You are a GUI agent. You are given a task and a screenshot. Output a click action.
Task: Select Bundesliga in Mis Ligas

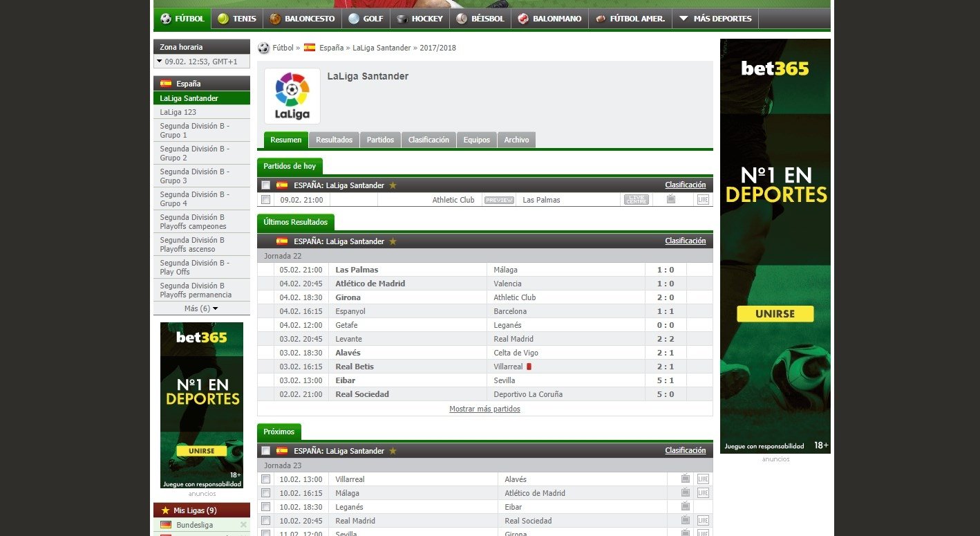coord(194,525)
